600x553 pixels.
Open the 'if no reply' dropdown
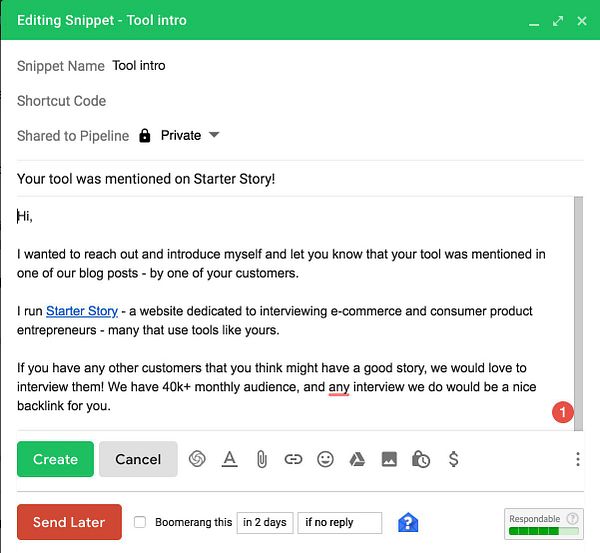[x=339, y=522]
